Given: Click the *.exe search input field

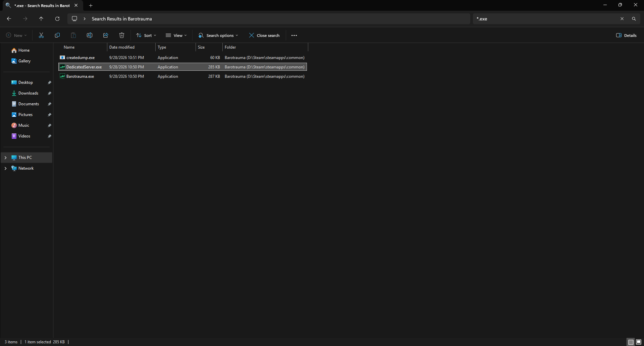Looking at the screenshot, I should 546,19.
